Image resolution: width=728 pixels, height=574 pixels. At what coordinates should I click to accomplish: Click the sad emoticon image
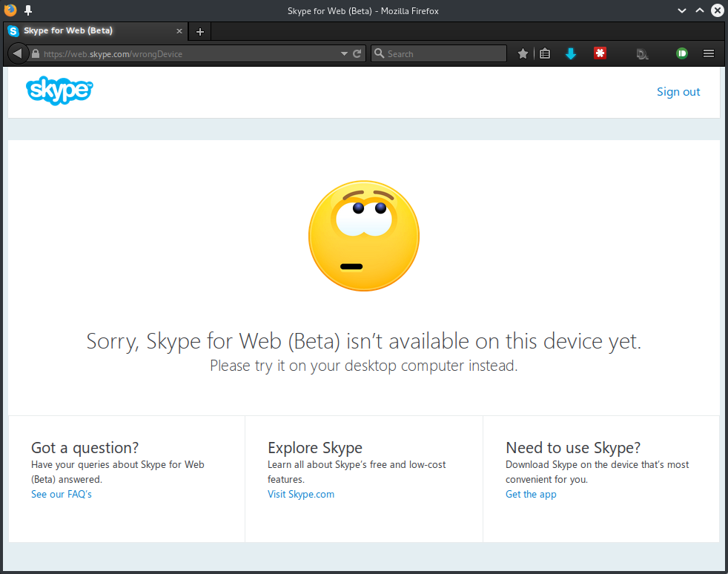(x=364, y=236)
